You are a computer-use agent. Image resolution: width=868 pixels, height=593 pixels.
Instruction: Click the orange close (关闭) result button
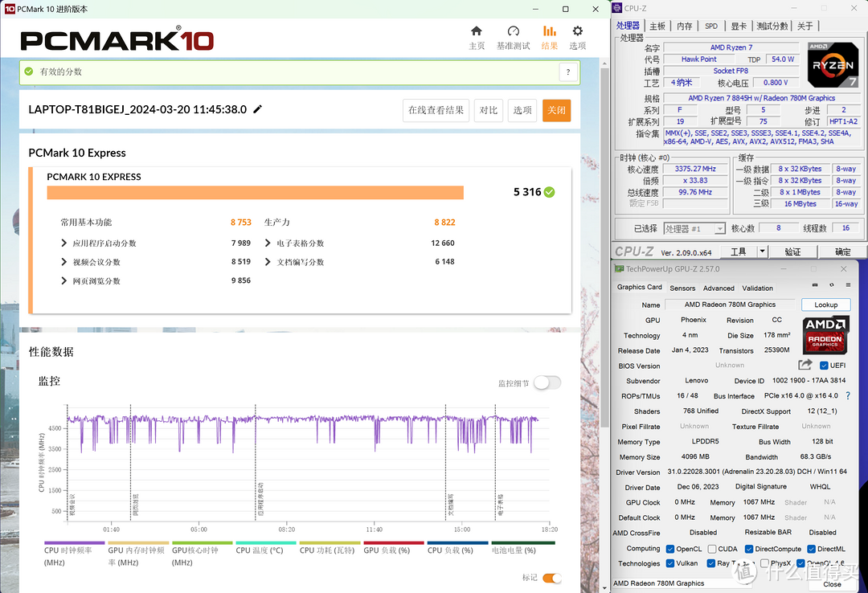tap(556, 110)
